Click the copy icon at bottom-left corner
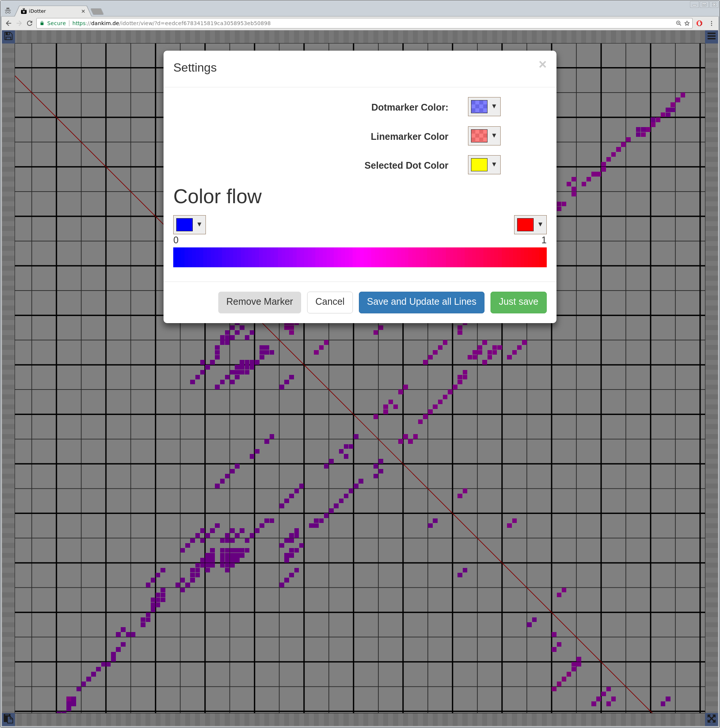The height and width of the screenshot is (728, 720). (8, 719)
